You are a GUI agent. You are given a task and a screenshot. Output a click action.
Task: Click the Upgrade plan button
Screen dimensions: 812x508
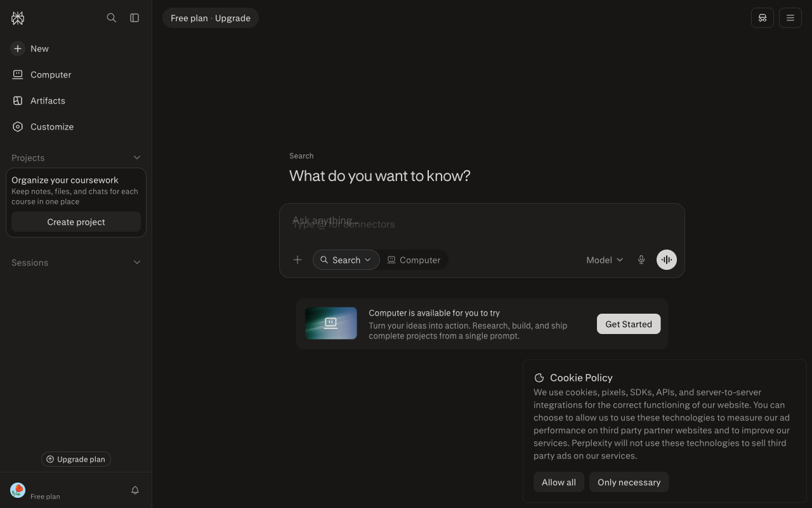[x=76, y=459]
